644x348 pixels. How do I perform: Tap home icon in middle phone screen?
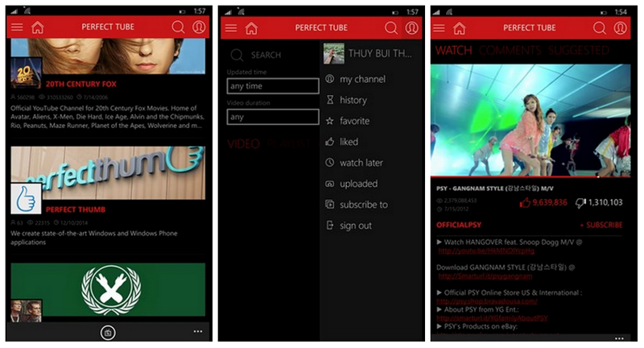click(x=251, y=28)
